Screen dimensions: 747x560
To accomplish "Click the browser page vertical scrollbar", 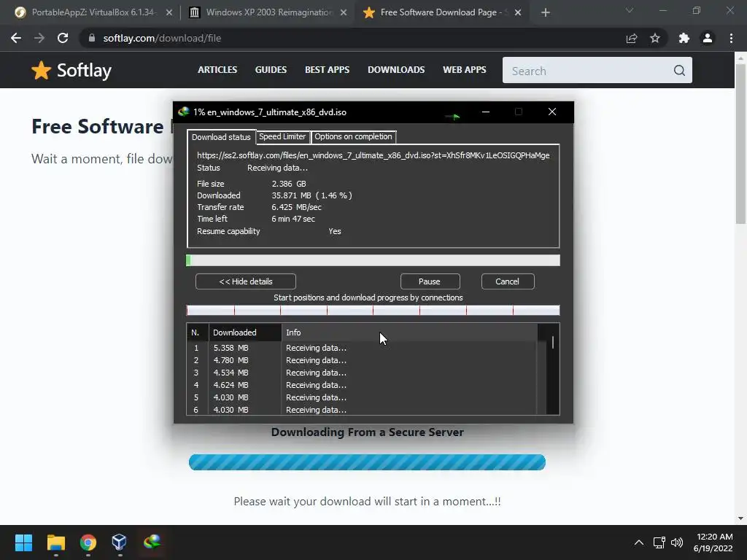I will (x=740, y=143).
